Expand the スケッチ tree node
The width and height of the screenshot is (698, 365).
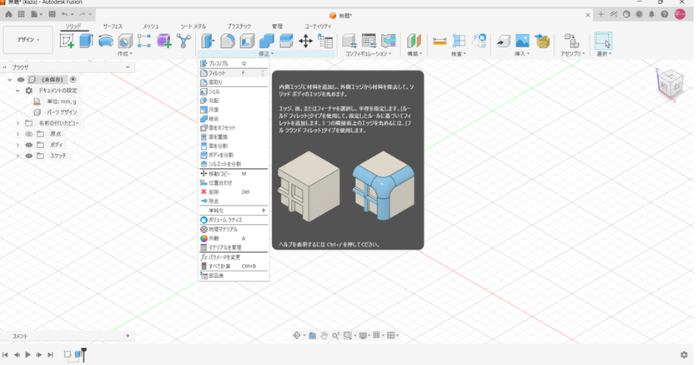click(x=18, y=156)
